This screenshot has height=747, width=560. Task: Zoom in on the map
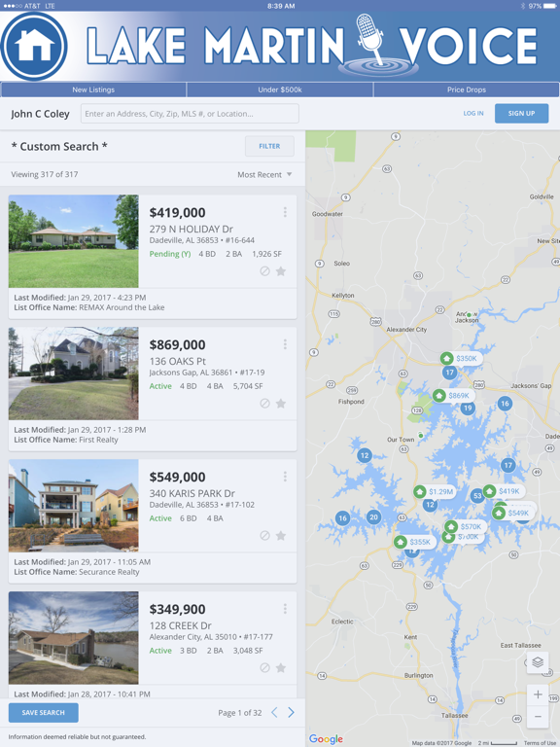tap(538, 694)
